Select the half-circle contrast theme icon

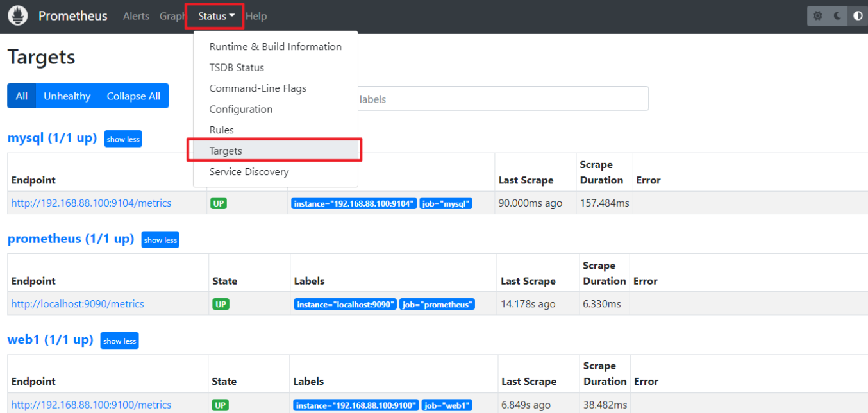[x=858, y=16]
